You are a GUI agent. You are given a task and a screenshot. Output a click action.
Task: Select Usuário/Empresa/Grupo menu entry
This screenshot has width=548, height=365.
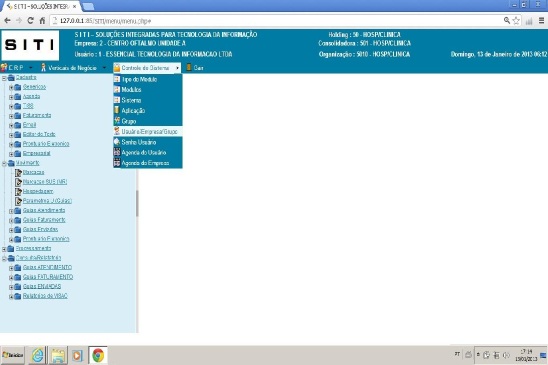147,131
